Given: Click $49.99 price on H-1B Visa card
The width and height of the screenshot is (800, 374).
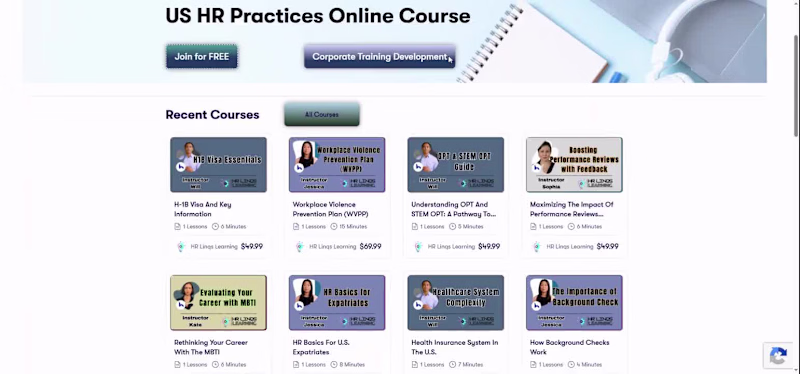Looking at the screenshot, I should click(252, 246).
